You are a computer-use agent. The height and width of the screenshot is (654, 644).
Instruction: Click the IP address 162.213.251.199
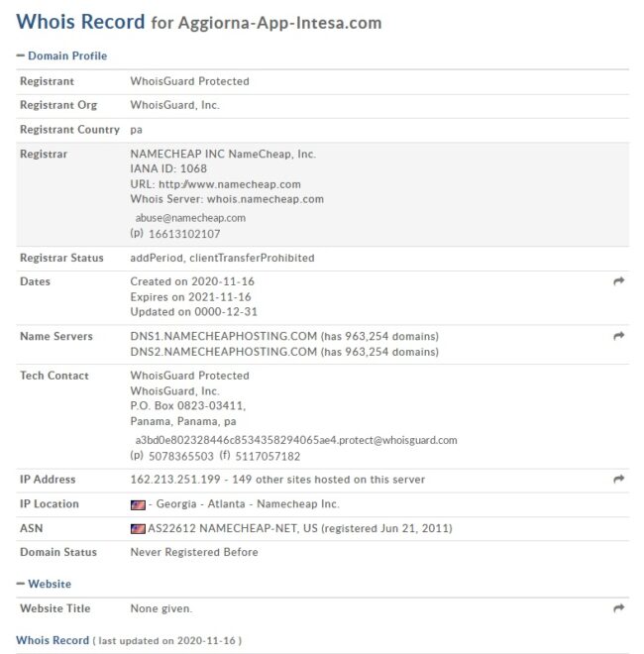(x=175, y=480)
